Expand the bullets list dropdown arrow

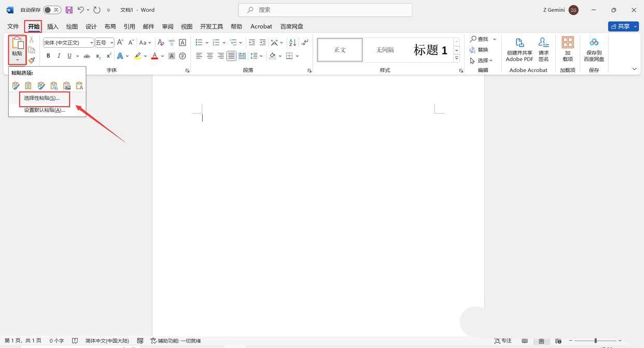click(x=207, y=42)
